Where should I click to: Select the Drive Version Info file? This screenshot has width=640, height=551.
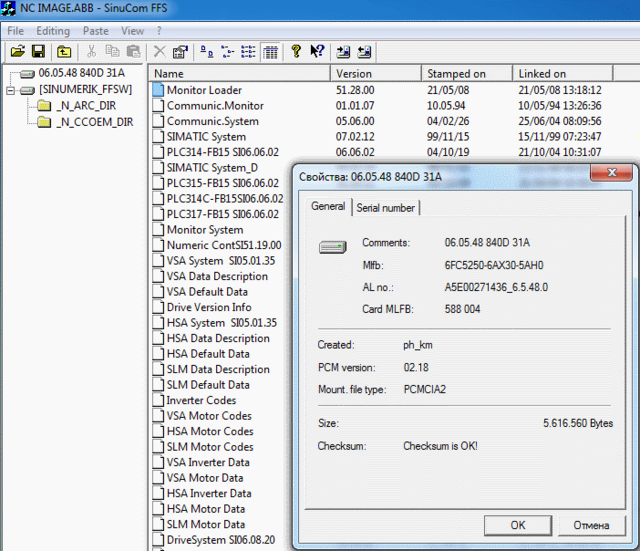coord(209,307)
